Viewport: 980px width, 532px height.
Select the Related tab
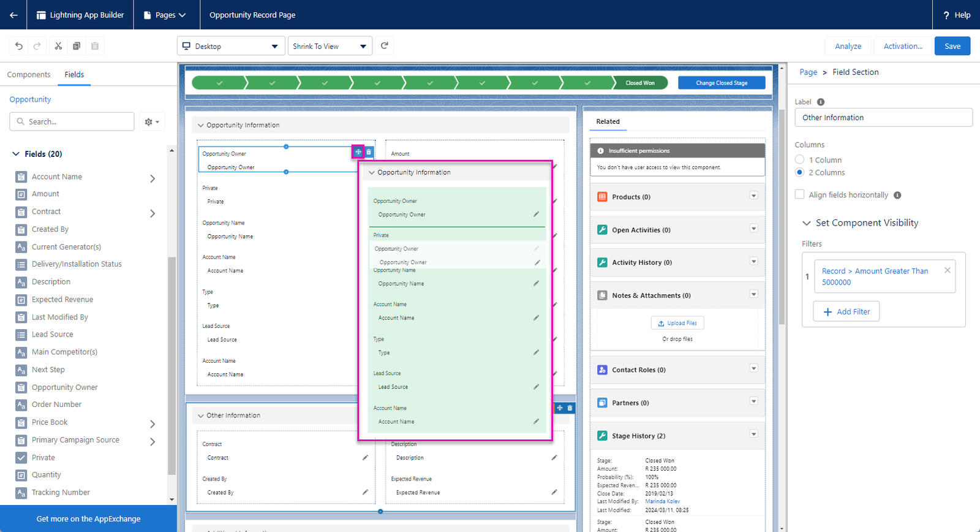click(x=608, y=121)
